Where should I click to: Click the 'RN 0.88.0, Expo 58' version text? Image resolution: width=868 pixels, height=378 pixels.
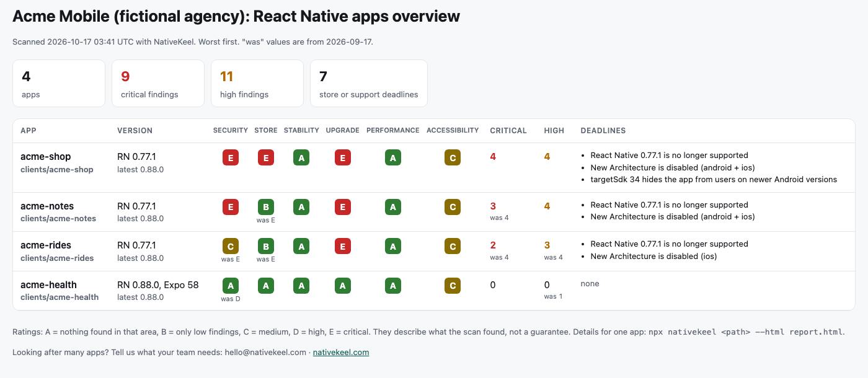click(x=158, y=285)
